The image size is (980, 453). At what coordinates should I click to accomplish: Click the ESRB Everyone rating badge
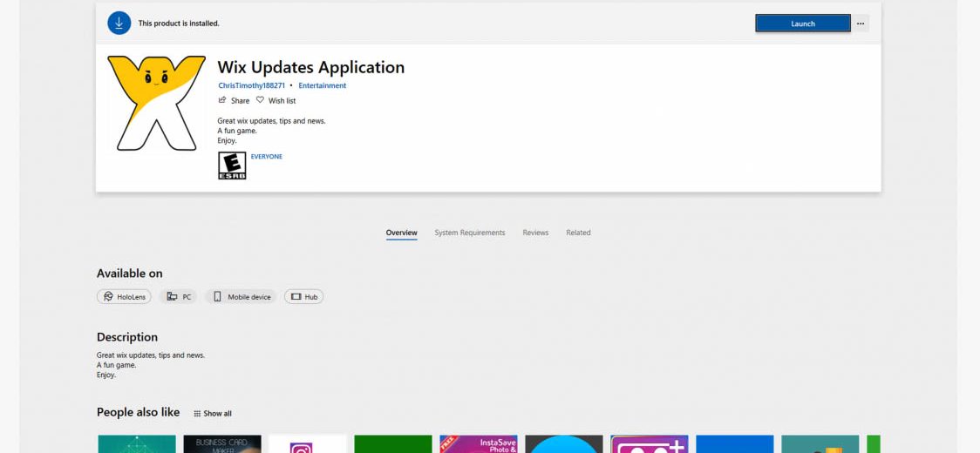click(232, 166)
